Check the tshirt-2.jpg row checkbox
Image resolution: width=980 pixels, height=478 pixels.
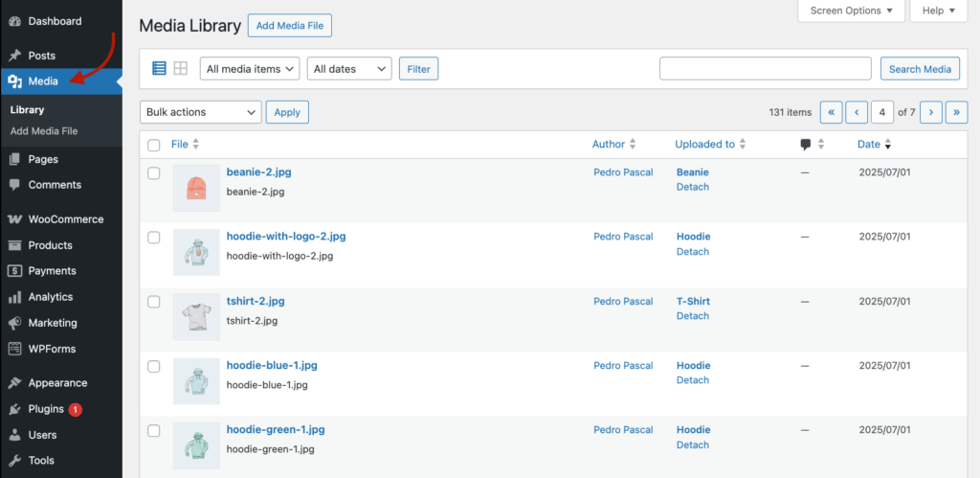154,302
